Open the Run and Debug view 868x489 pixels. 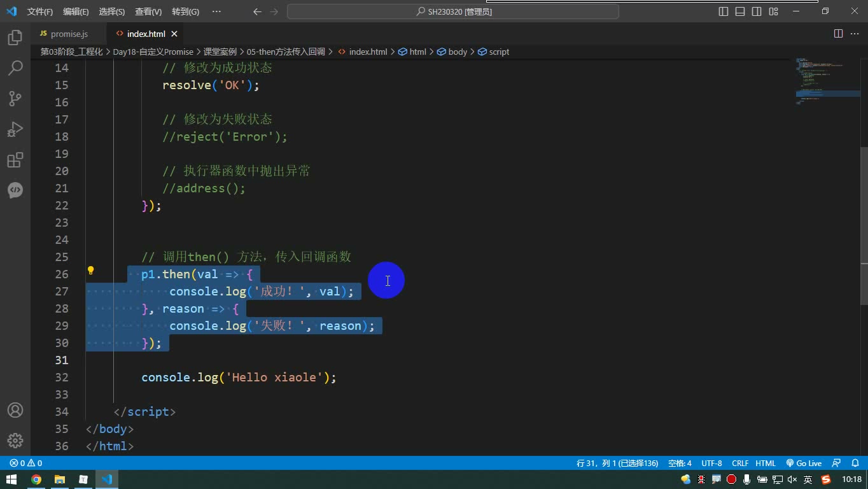tap(15, 129)
